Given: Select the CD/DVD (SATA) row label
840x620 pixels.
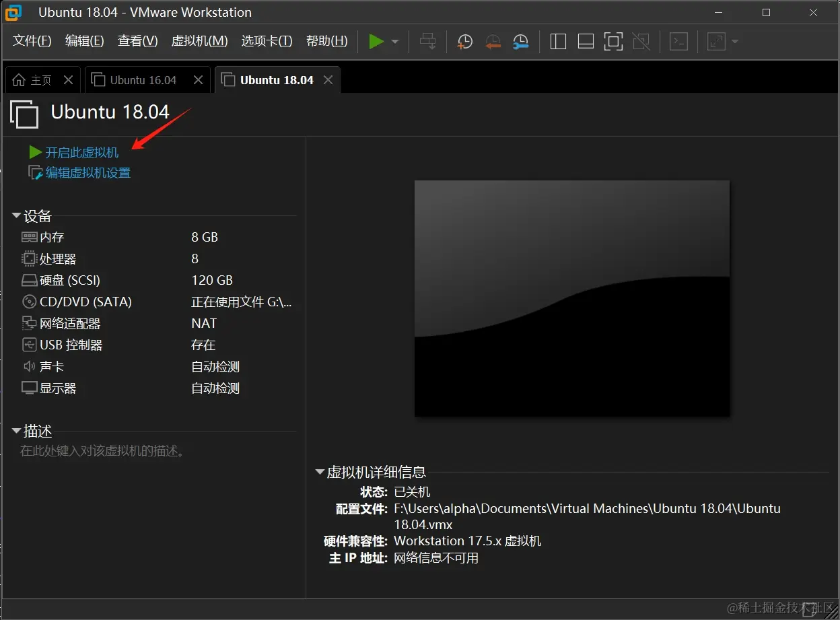Looking at the screenshot, I should click(x=86, y=302).
